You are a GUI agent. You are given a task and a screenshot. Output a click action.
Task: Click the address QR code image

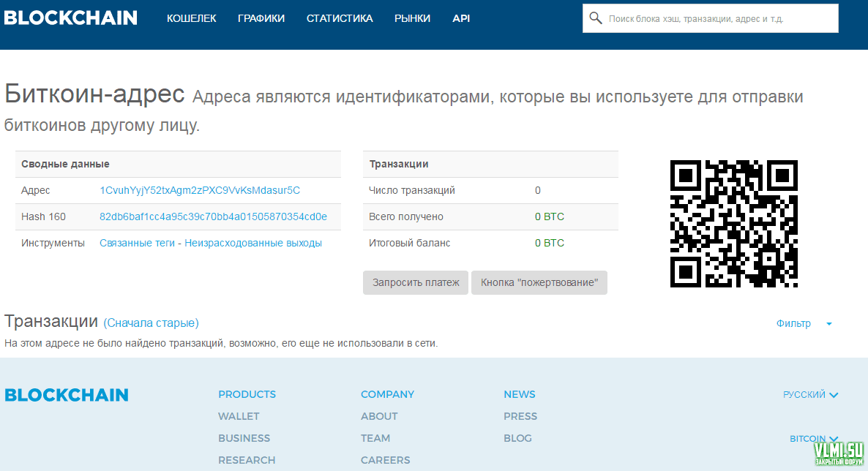coord(733,224)
